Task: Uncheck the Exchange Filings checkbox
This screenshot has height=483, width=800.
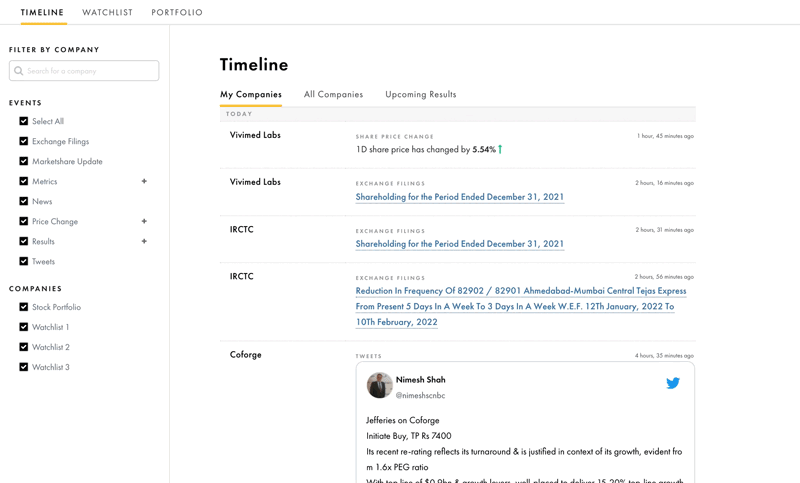Action: [x=23, y=141]
